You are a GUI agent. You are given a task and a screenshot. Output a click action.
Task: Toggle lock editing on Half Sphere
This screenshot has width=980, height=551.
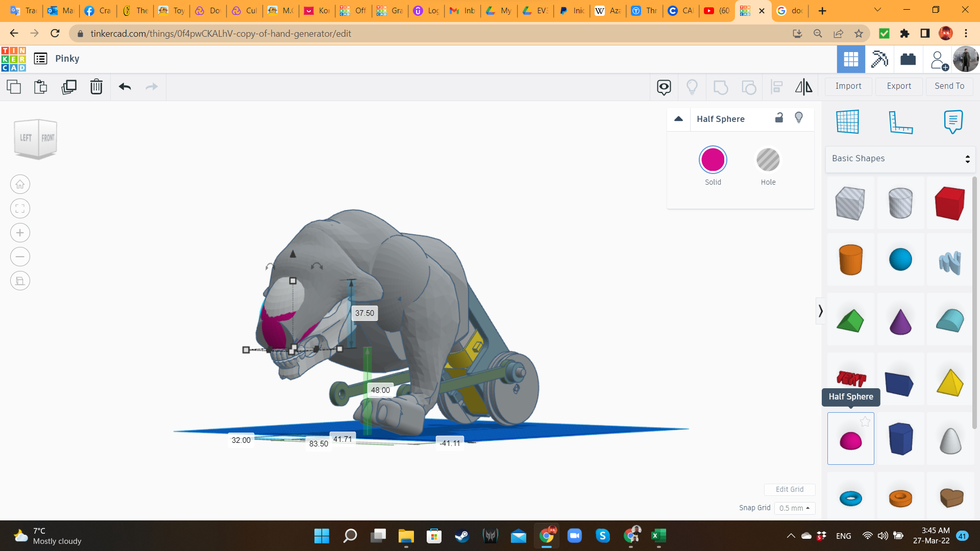[779, 118]
